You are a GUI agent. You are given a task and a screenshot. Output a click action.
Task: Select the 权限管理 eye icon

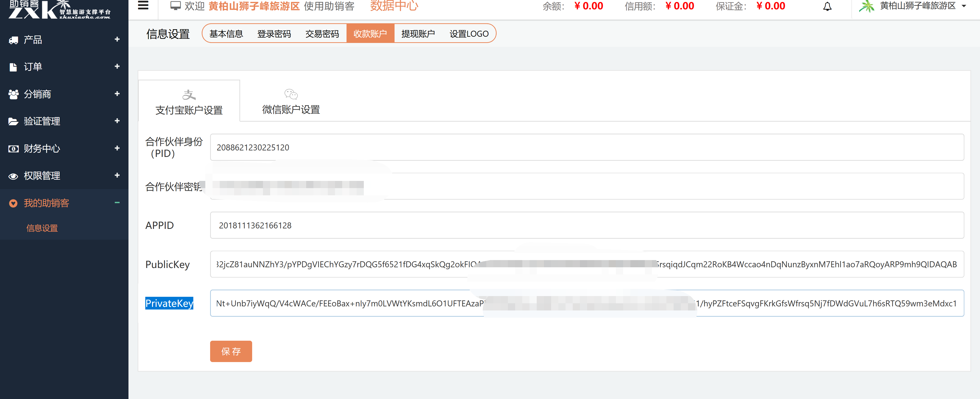point(13,176)
